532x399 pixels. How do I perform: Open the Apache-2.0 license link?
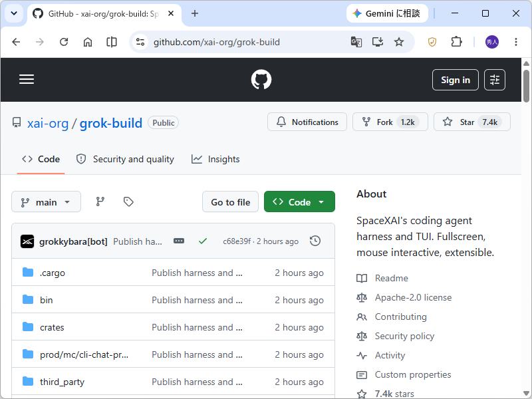click(x=413, y=297)
